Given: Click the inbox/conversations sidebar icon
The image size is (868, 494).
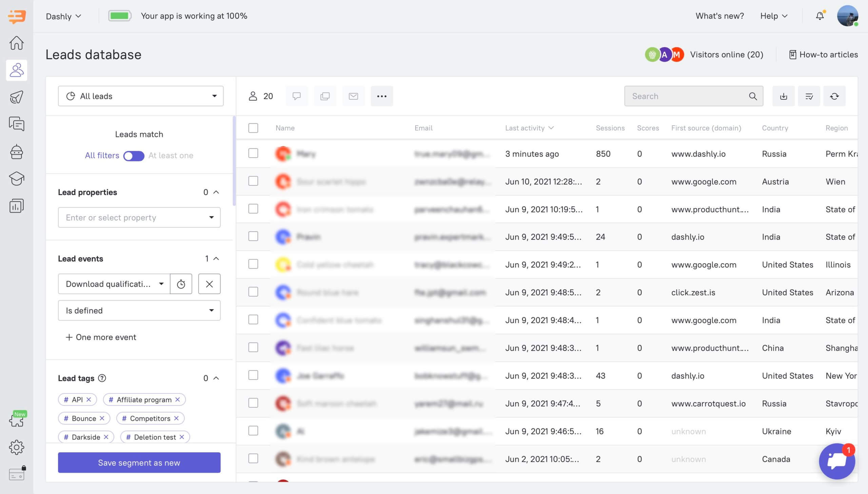Looking at the screenshot, I should [16, 125].
